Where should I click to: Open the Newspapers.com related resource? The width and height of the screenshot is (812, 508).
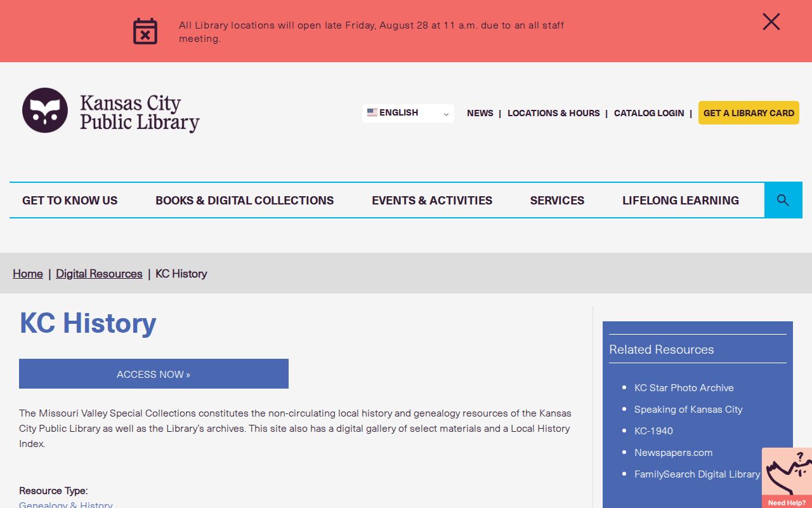pyautogui.click(x=673, y=453)
